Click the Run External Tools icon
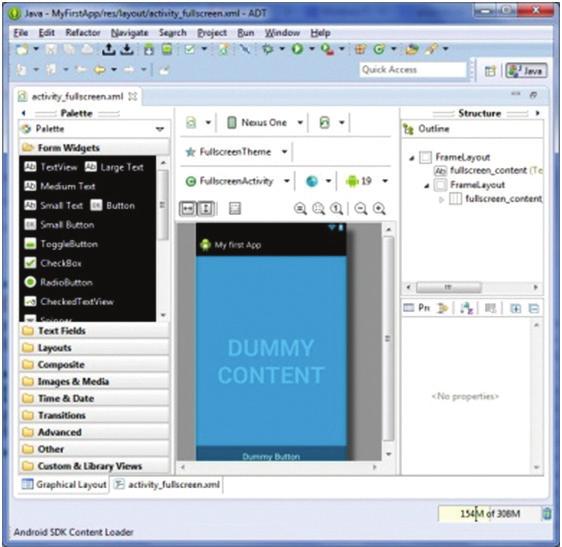Image resolution: width=562 pixels, height=547 pixels. tap(327, 49)
